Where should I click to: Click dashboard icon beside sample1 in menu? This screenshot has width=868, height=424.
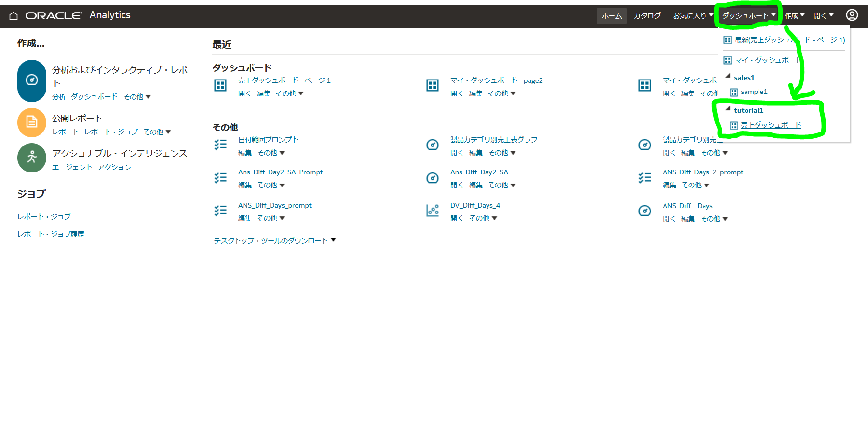(x=734, y=93)
